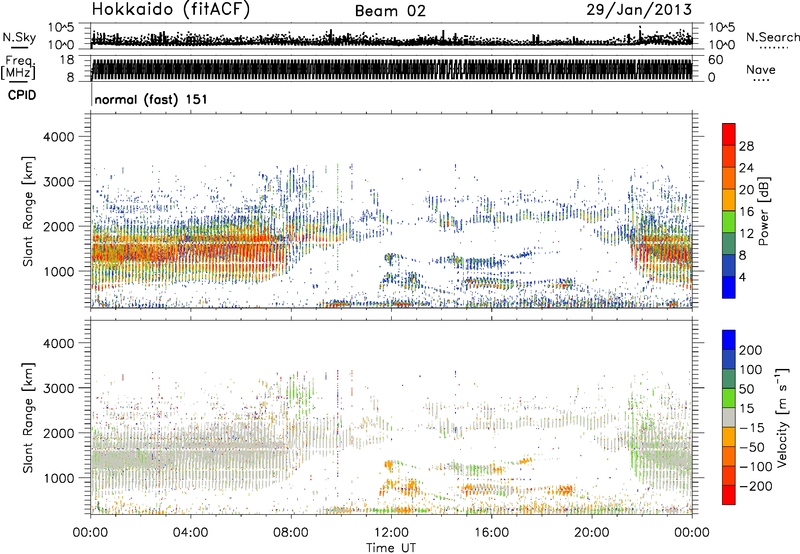Click the gray band of velocity colorbar
The image size is (800, 554).
729,417
